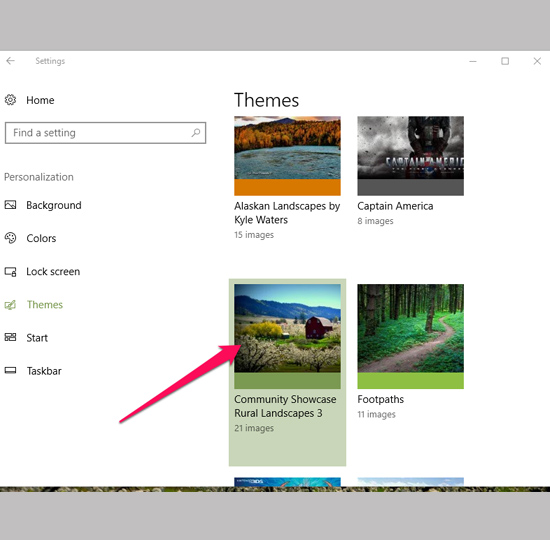Click the back arrow in Settings
The height and width of the screenshot is (540, 550).
(11, 61)
